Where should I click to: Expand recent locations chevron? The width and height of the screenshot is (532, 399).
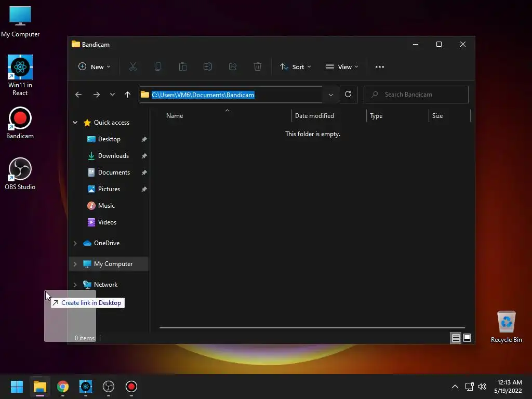coord(112,95)
